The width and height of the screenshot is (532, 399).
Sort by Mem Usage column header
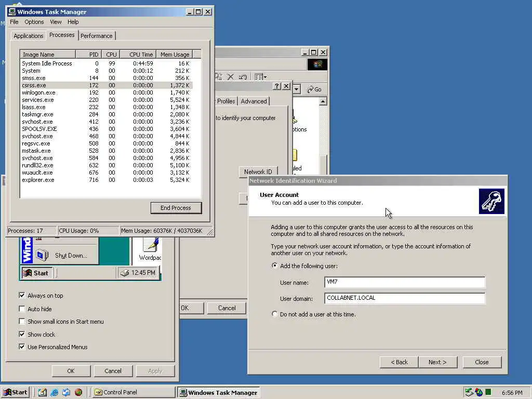point(175,54)
